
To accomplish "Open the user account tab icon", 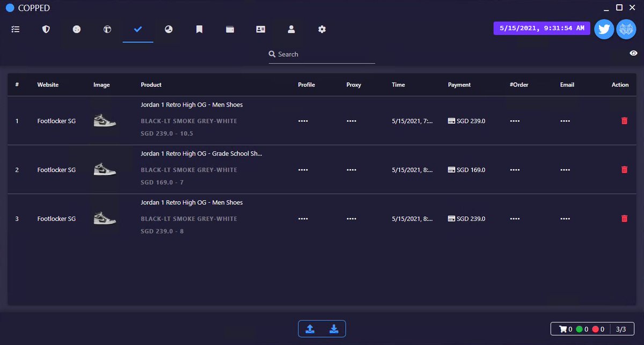I will 291,30.
